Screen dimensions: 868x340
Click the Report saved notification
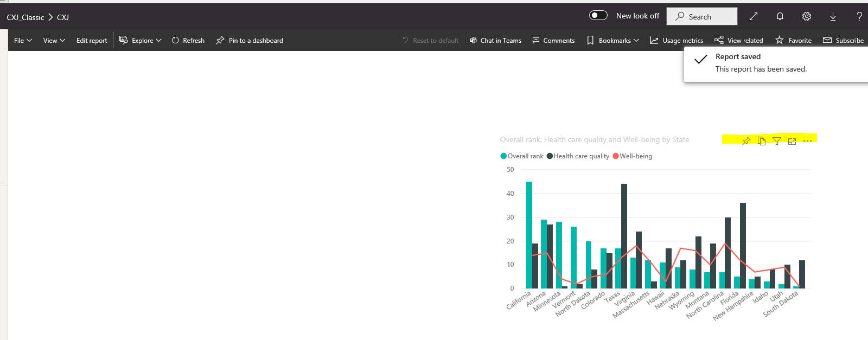(776, 64)
